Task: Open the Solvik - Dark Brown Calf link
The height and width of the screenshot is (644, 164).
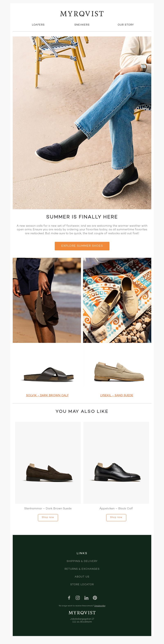Action: (47, 395)
